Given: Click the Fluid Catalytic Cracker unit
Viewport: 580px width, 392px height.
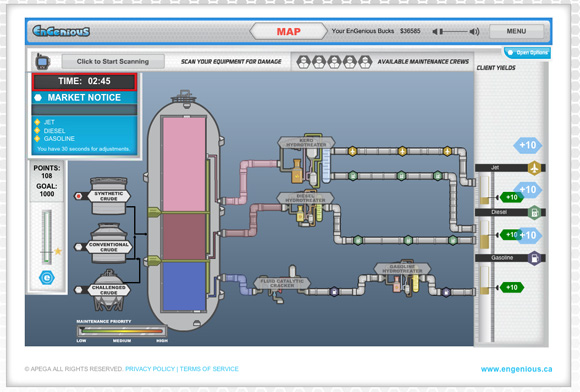Looking at the screenshot, I should [x=282, y=283].
